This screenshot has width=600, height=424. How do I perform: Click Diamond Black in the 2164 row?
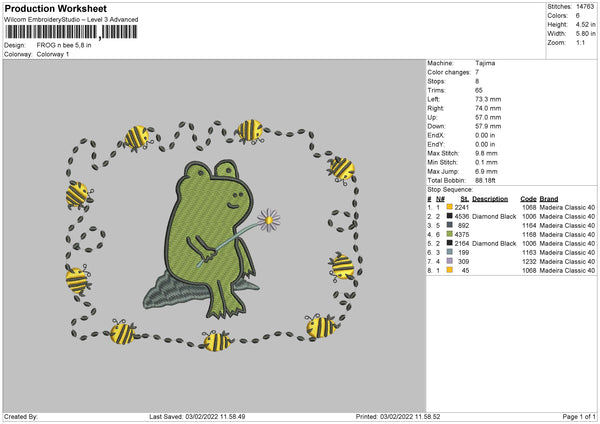[494, 243]
